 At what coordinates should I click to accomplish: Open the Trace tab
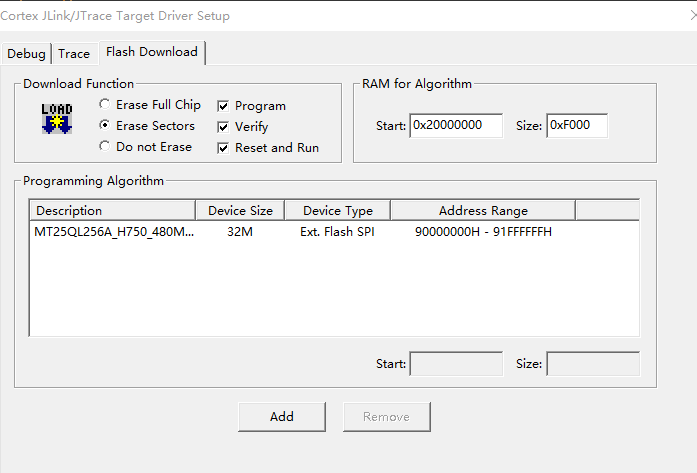coord(74,54)
